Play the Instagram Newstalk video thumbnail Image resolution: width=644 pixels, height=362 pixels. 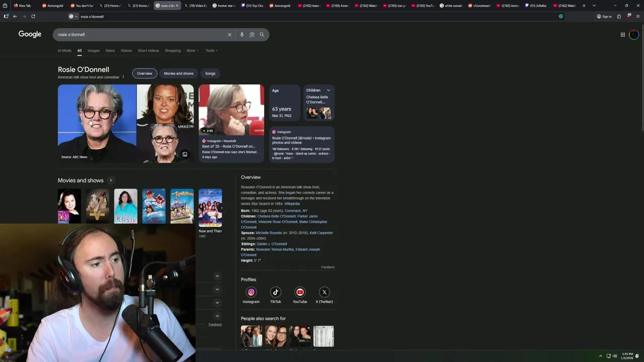(x=231, y=110)
